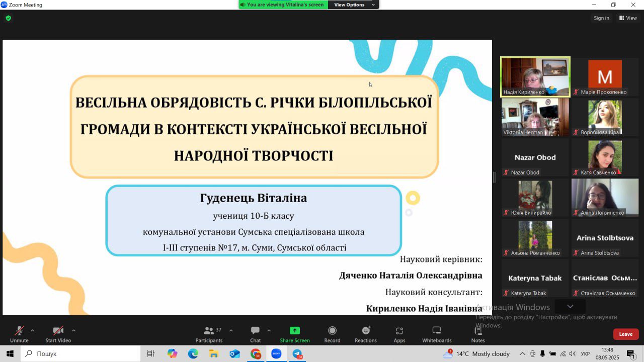Image resolution: width=644 pixels, height=362 pixels.
Task: Open the Notes tool
Action: (x=478, y=334)
